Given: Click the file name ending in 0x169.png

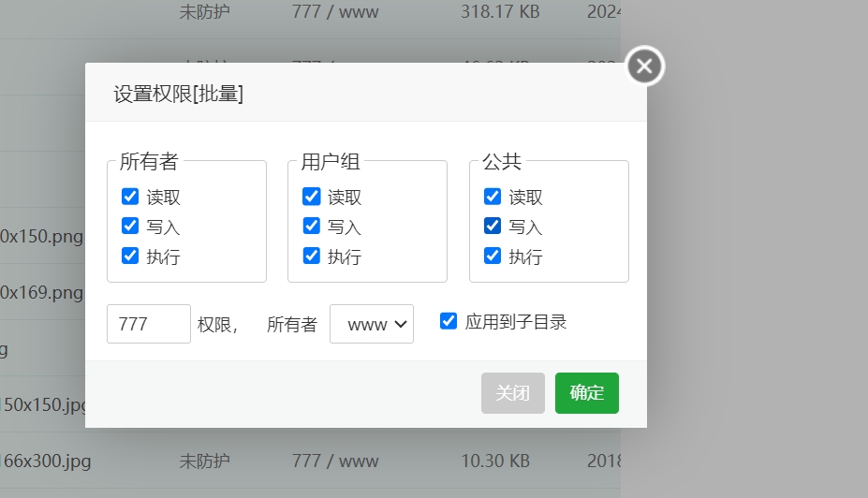Looking at the screenshot, I should click(41, 292).
